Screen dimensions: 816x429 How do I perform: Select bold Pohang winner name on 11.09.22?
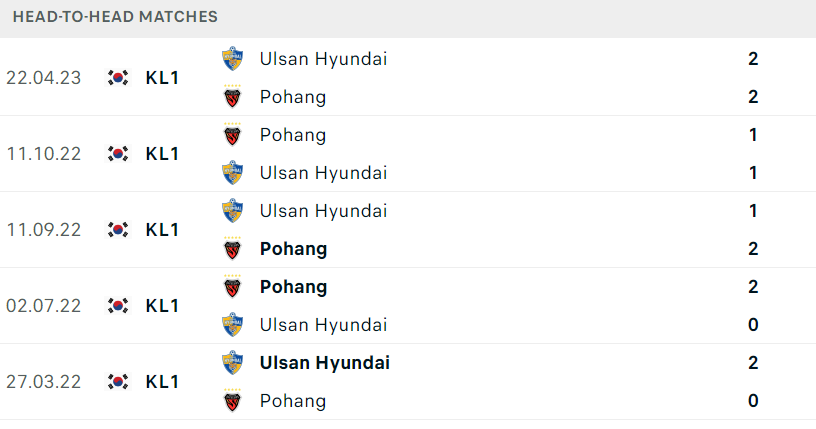click(x=294, y=249)
